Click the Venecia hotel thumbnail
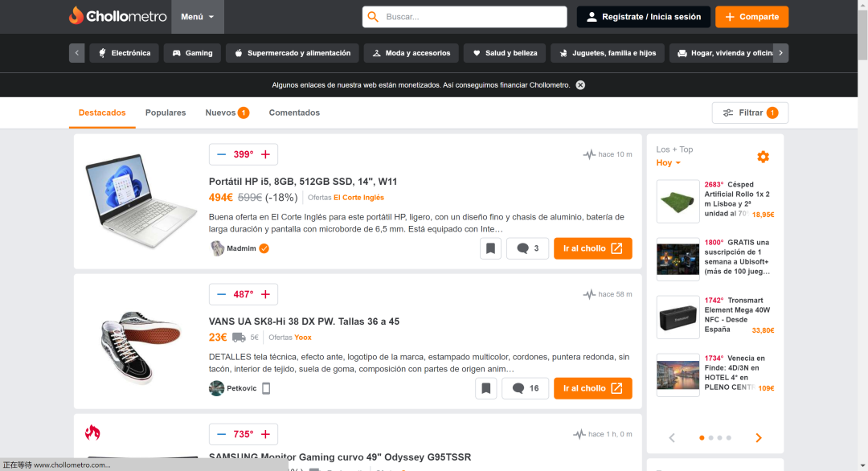The height and width of the screenshot is (471, 868). point(678,375)
